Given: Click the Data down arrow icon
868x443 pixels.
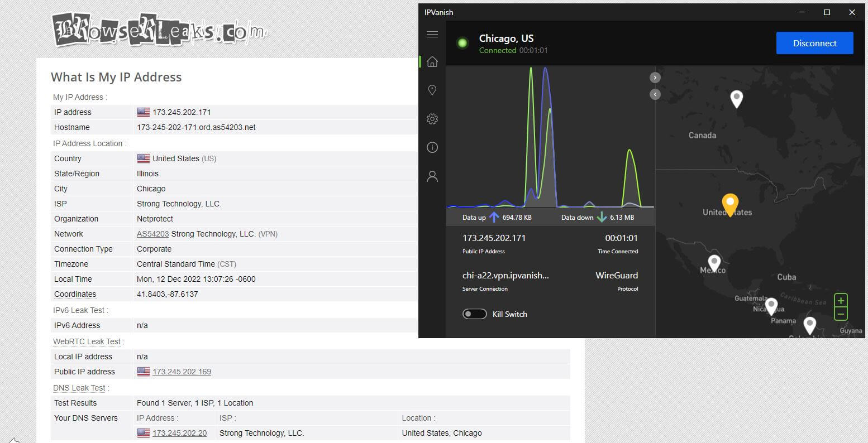Looking at the screenshot, I should pyautogui.click(x=602, y=217).
